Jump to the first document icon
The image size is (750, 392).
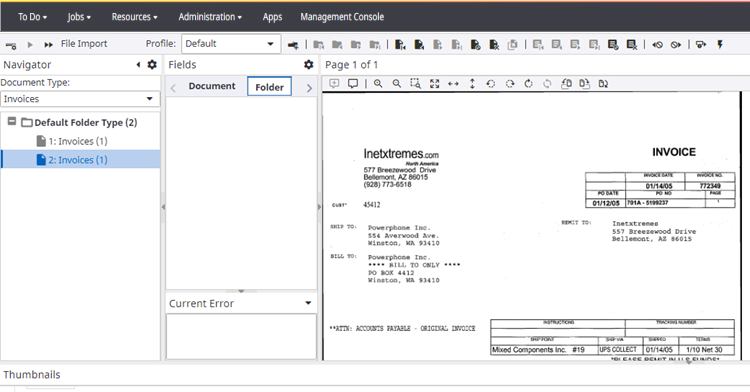click(x=400, y=45)
